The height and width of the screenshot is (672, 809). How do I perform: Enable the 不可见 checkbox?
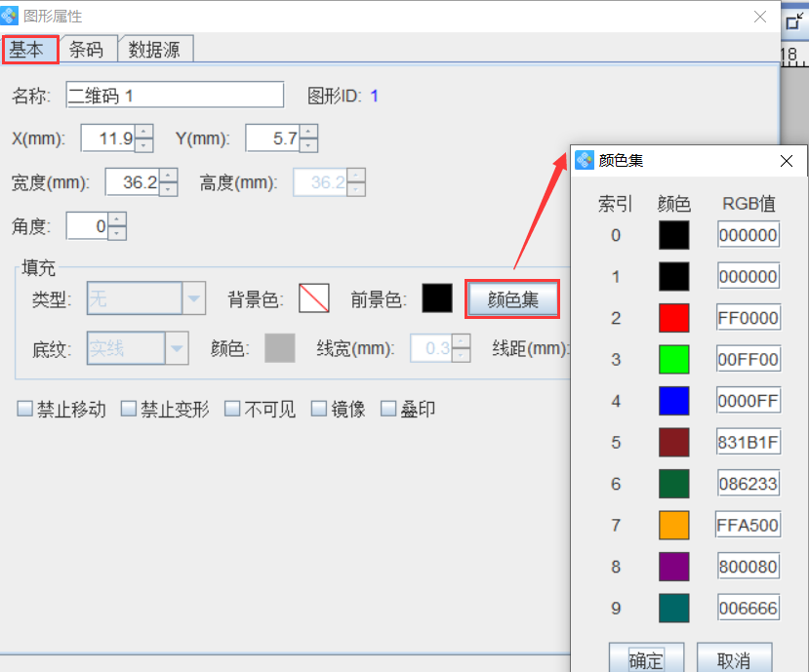pos(230,409)
